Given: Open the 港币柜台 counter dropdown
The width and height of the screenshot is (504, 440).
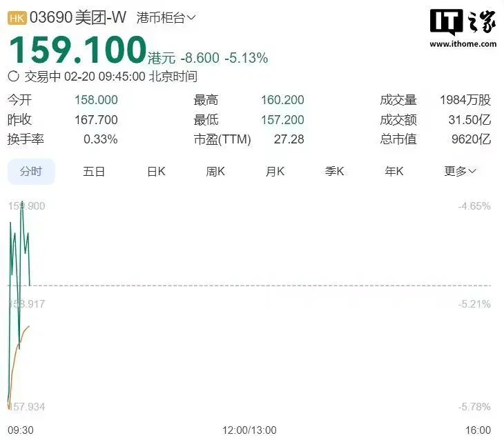Looking at the screenshot, I should 166,18.
